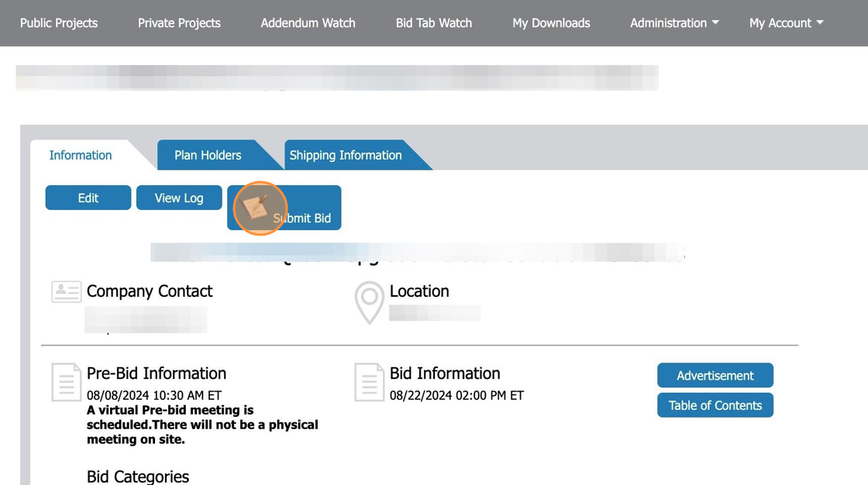Open My Downloads from the navigation bar

coord(550,22)
